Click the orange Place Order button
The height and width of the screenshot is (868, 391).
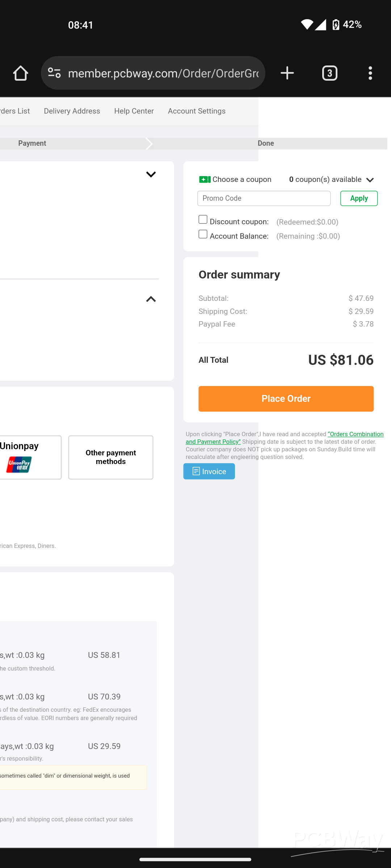coord(286,399)
